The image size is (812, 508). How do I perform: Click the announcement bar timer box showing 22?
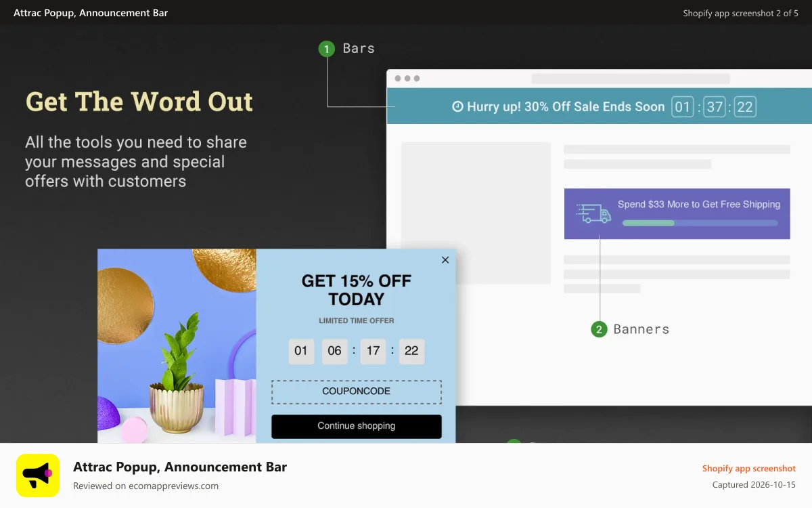(x=745, y=107)
